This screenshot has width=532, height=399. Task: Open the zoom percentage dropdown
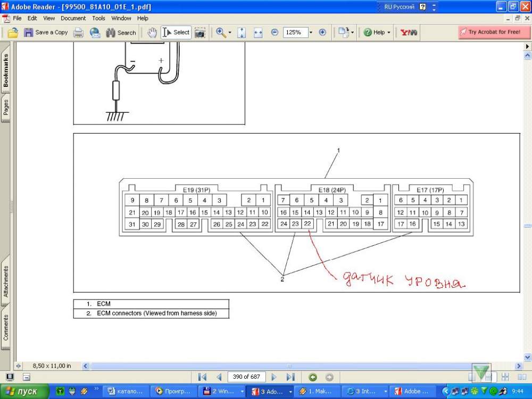(311, 32)
